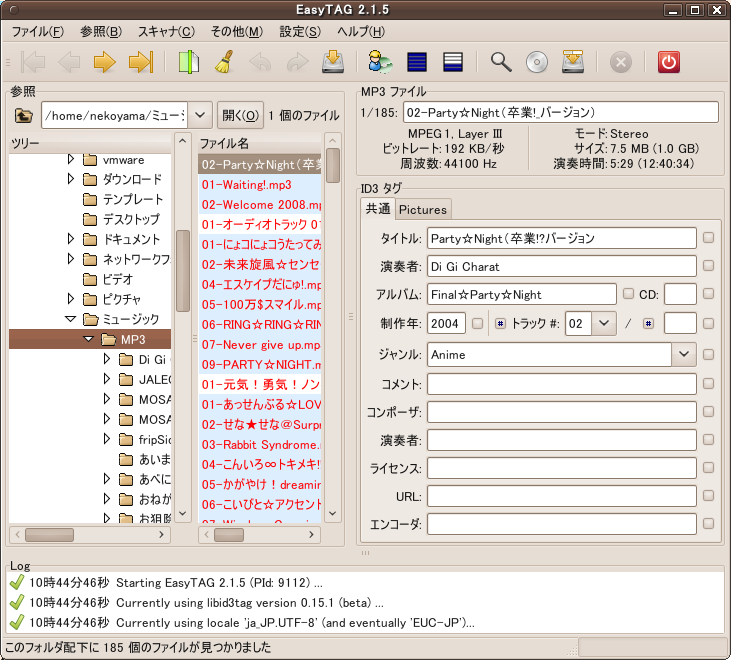Show the artist/album browser view icon
The width and height of the screenshot is (731, 660).
tap(381, 62)
